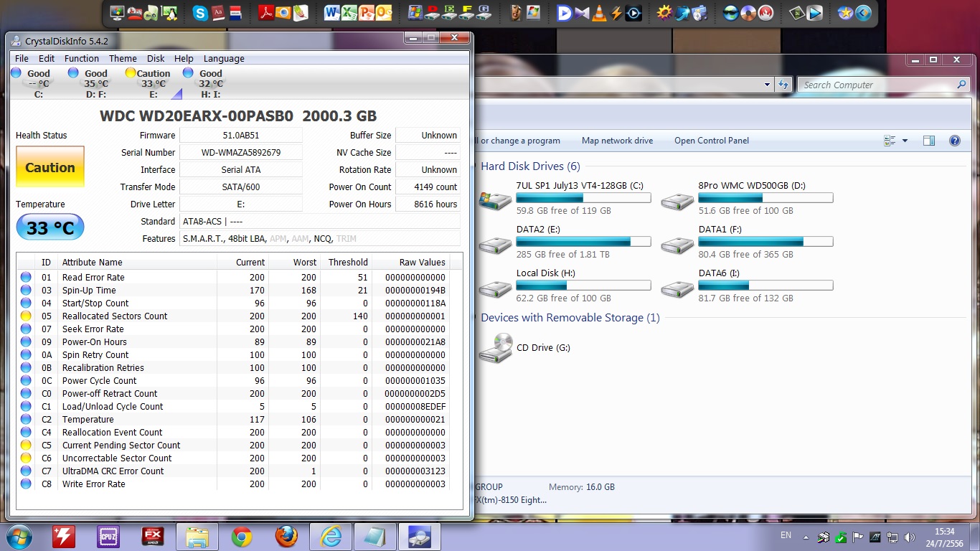Open the Explorer address bar dropdown arrow
Image resolution: width=980 pixels, height=551 pixels.
pyautogui.click(x=768, y=85)
